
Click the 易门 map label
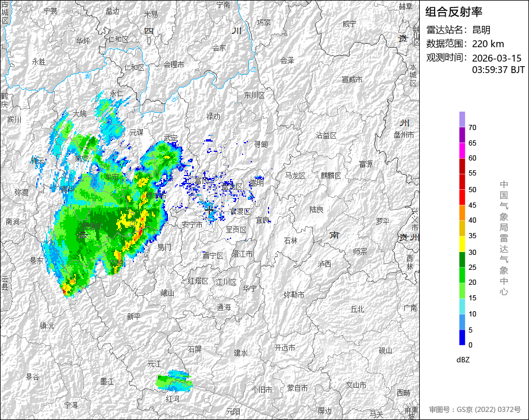[164, 247]
